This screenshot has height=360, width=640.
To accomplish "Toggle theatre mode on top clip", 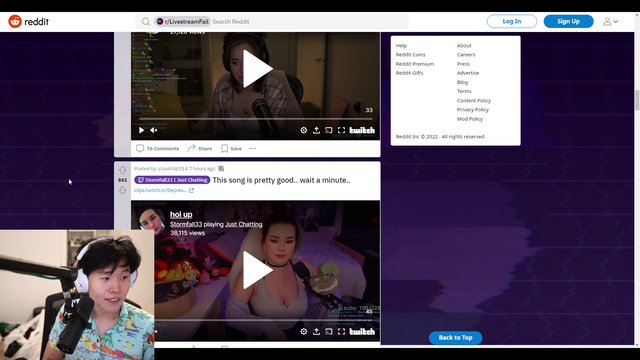I will tap(329, 130).
